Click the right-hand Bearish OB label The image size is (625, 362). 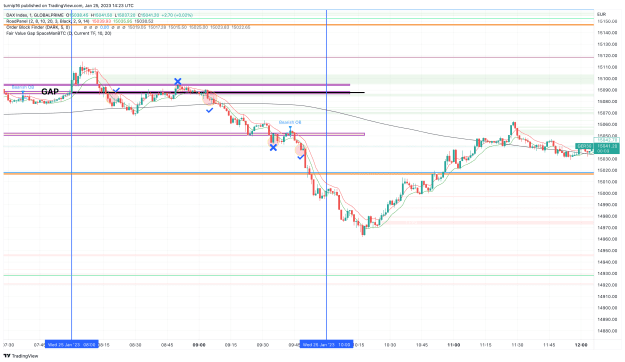290,122
